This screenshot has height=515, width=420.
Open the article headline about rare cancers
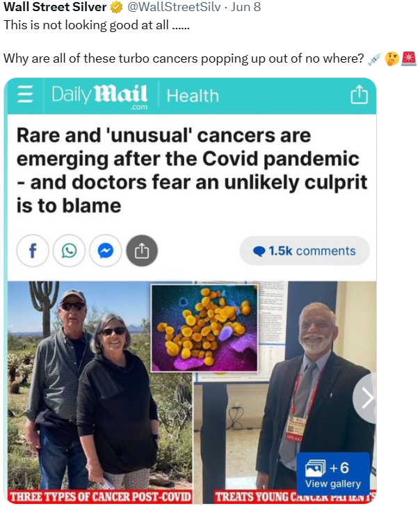192,171
